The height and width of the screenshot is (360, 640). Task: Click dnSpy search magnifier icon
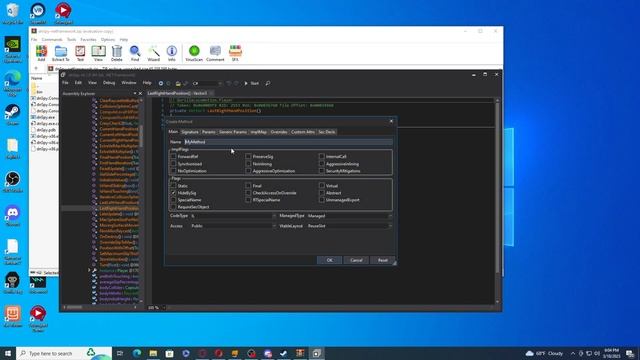tap(268, 83)
